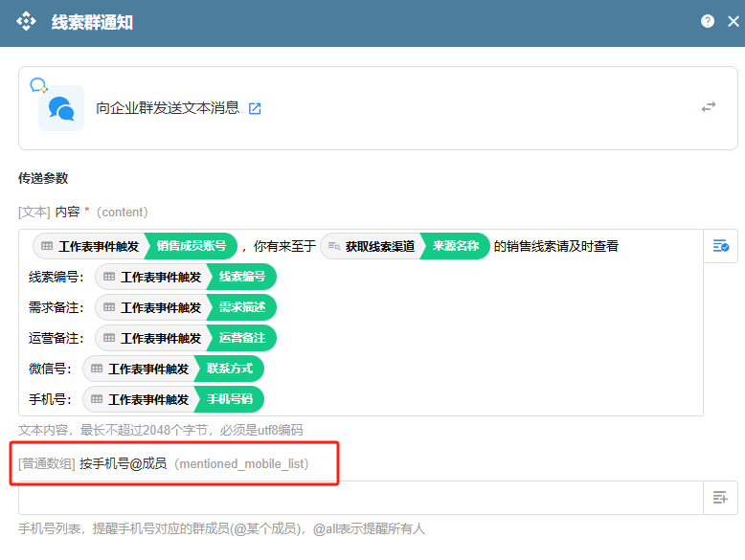Click into the 按手机号@成员 input field
This screenshot has height=560, width=745.
(360, 498)
